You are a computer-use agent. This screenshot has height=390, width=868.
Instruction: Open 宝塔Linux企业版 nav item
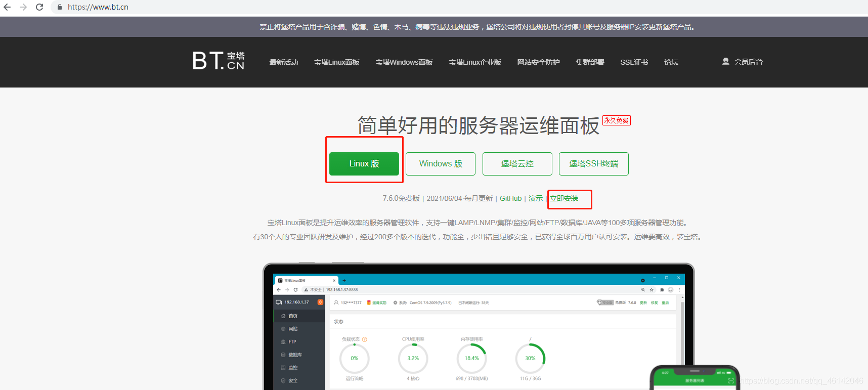475,62
